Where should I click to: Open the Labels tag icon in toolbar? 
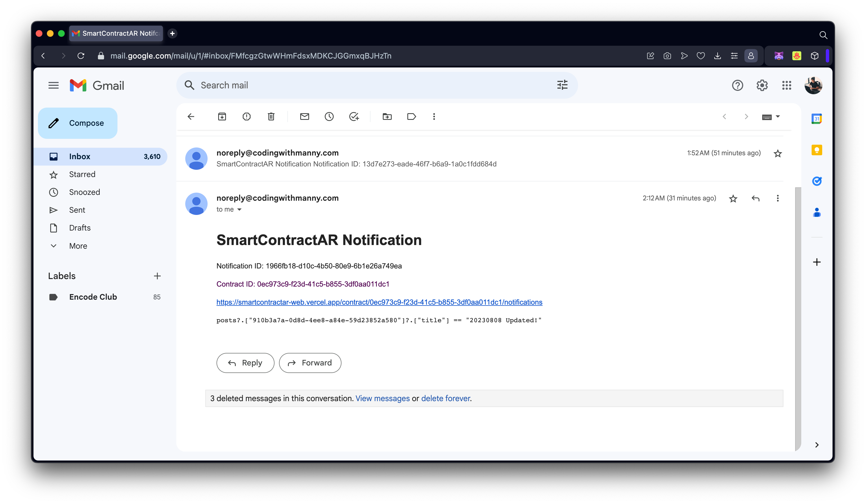pos(411,117)
